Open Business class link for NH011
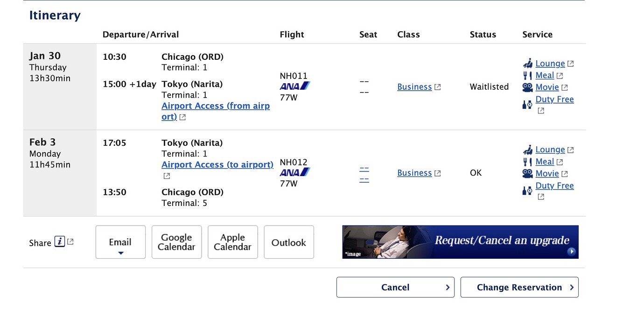The height and width of the screenshot is (312, 644). tap(414, 87)
